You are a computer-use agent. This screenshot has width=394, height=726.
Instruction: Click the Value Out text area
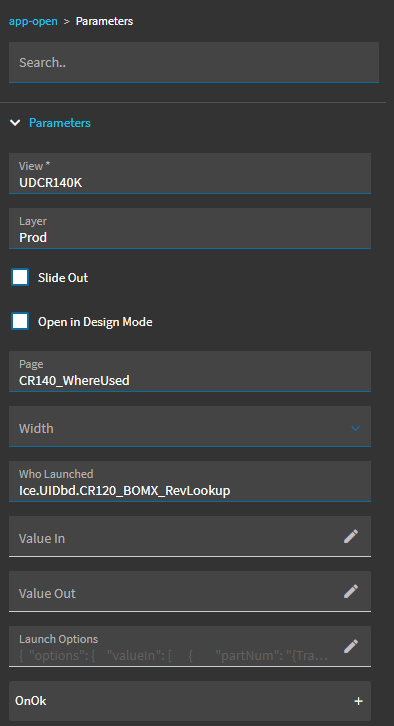coord(176,591)
